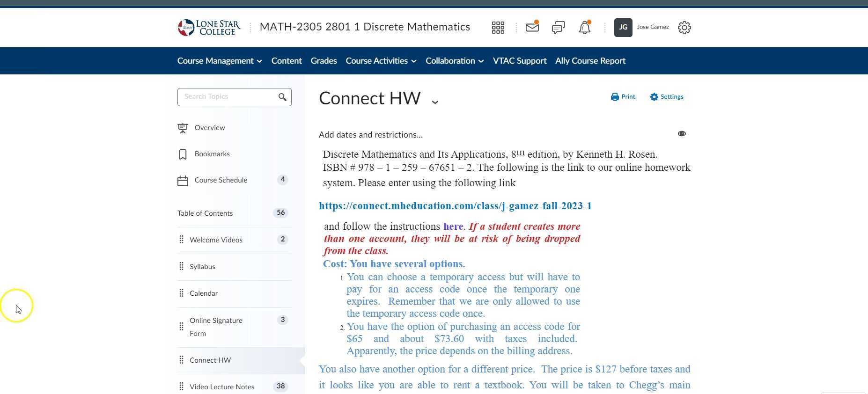Open the update alerts bell icon
Viewport: 868px width, 394px height.
pyautogui.click(x=585, y=27)
